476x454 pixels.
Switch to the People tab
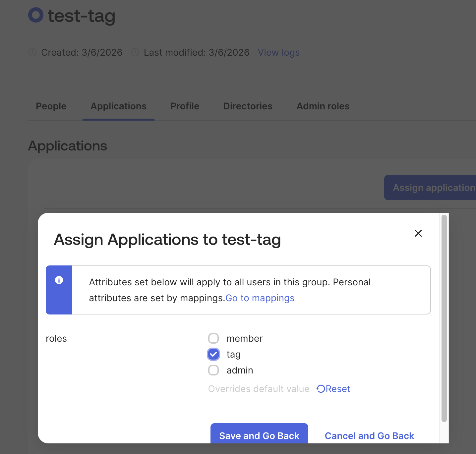click(51, 106)
